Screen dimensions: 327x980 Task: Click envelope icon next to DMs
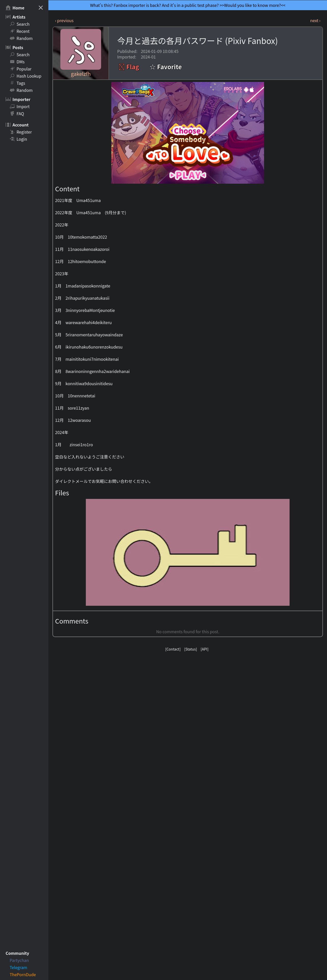(x=12, y=62)
